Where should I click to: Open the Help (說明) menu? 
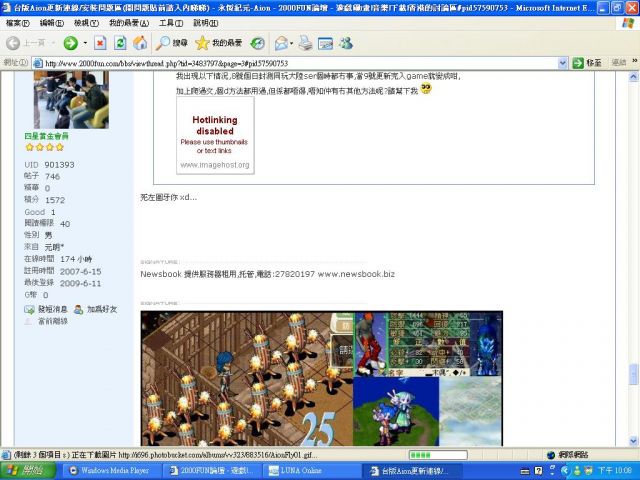[205, 23]
